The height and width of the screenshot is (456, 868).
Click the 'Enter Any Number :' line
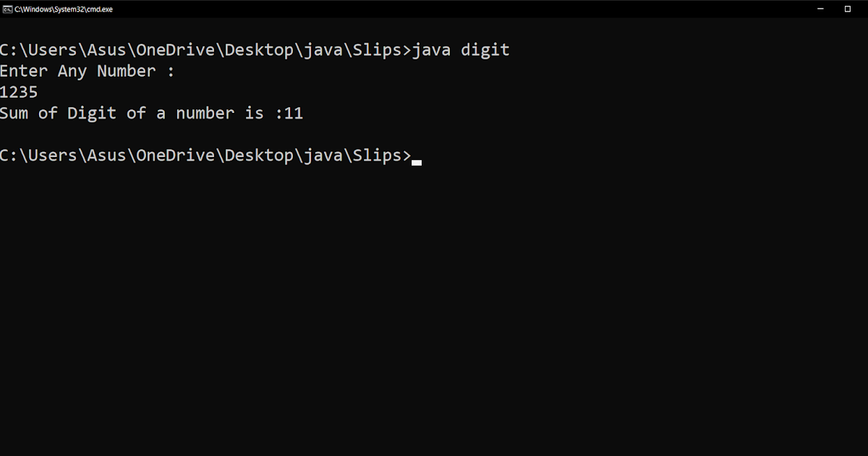point(87,71)
